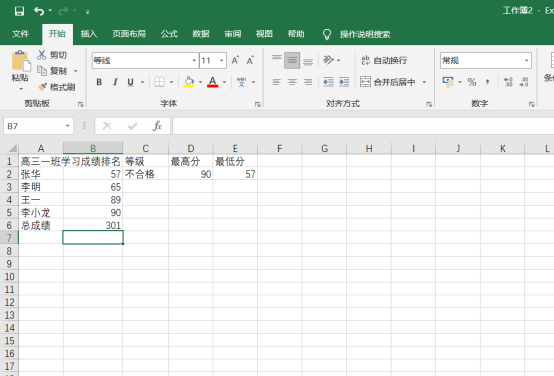Viewport: 554px width, 376px height.
Task: Open the clipboard pane launcher
Action: point(81,104)
